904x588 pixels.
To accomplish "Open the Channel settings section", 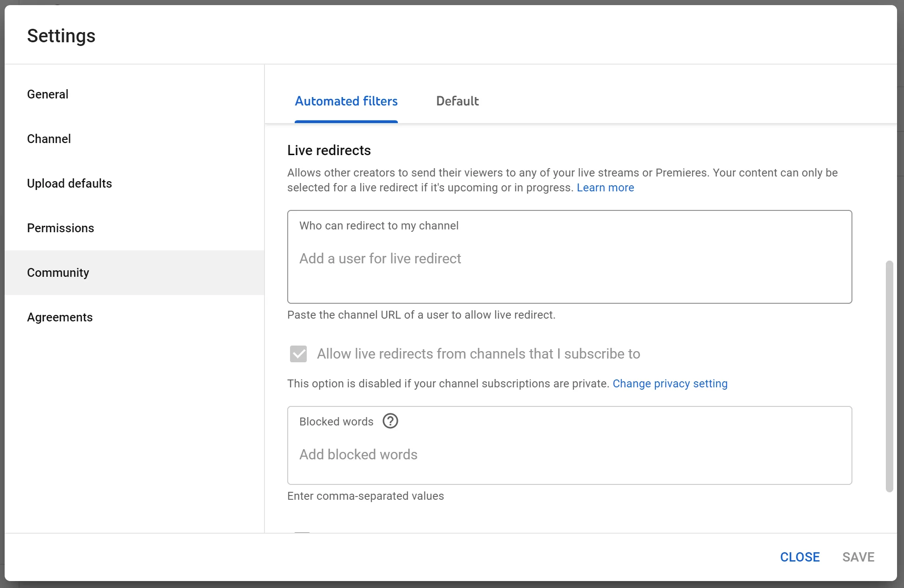I will tap(134, 139).
